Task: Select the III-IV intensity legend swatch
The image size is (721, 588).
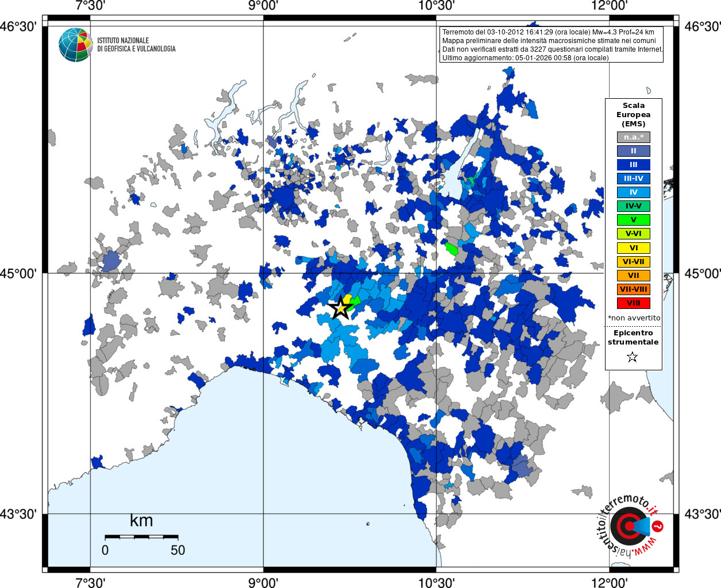Action: point(634,179)
